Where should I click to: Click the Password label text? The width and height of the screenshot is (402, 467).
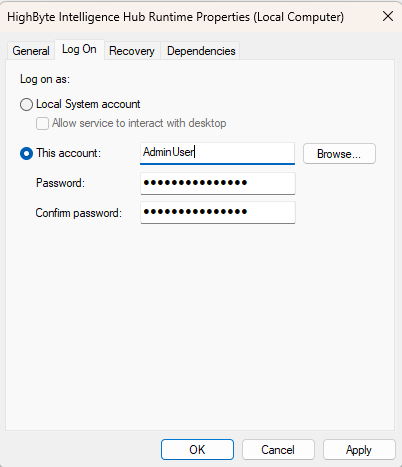pyautogui.click(x=60, y=183)
